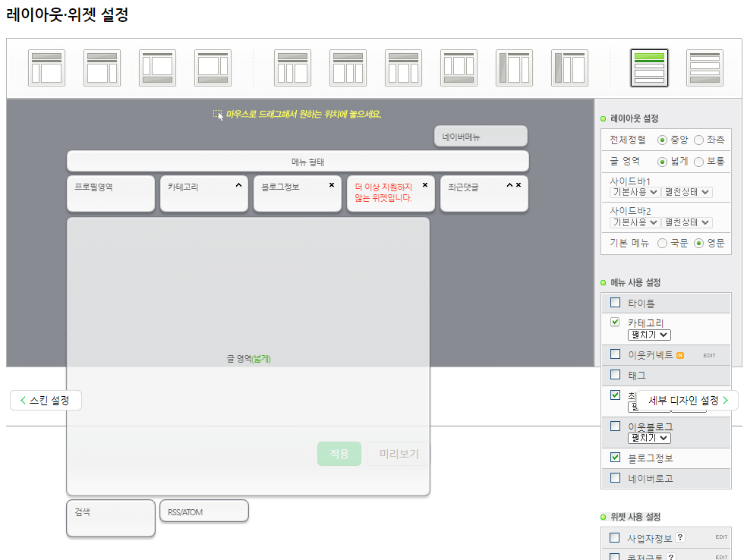Image resolution: width=747 pixels, height=560 pixels.
Task: Open 사이드바1 기본사용 dropdown
Action: (x=635, y=192)
